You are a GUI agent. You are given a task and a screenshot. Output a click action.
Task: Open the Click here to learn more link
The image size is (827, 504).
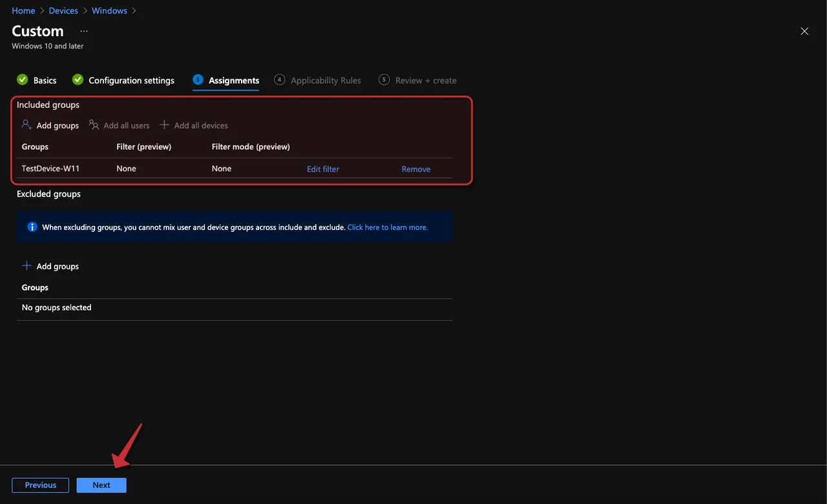(x=388, y=227)
